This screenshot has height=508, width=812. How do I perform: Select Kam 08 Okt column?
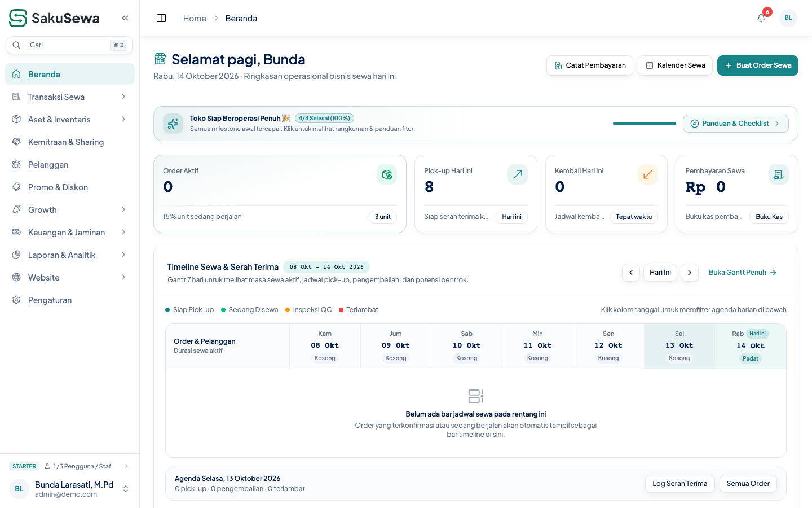coord(325,346)
